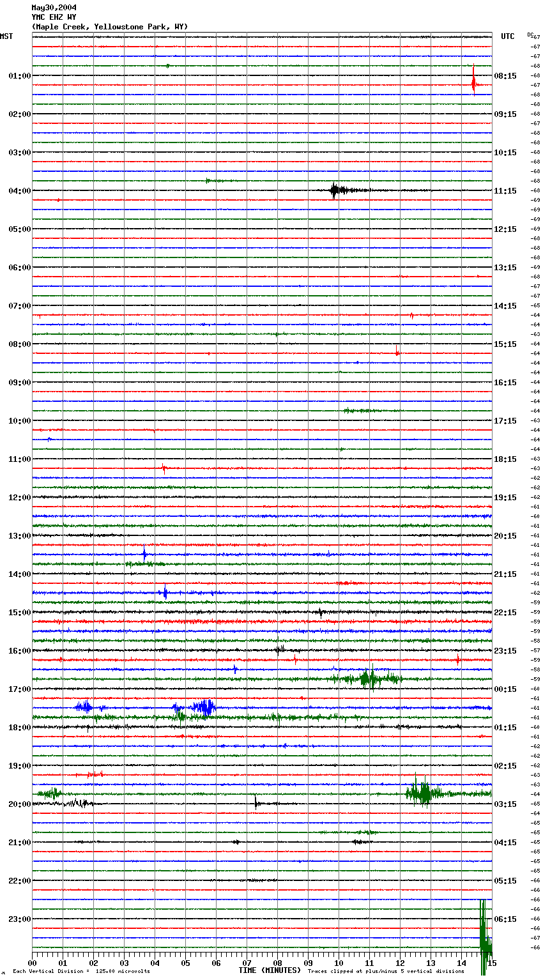The width and height of the screenshot is (543, 980).
Task: Click the 14:15 UTC time label
Action: point(505,306)
